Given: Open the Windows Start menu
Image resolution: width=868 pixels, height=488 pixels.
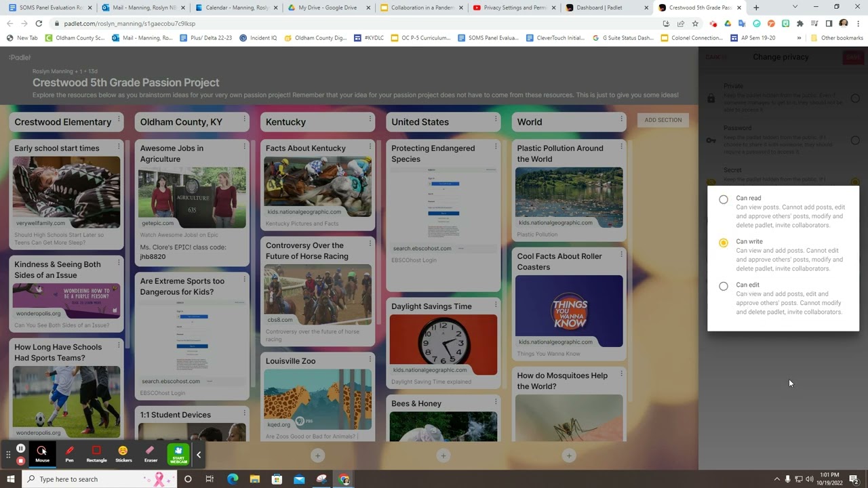Looking at the screenshot, I should pyautogui.click(x=10, y=479).
